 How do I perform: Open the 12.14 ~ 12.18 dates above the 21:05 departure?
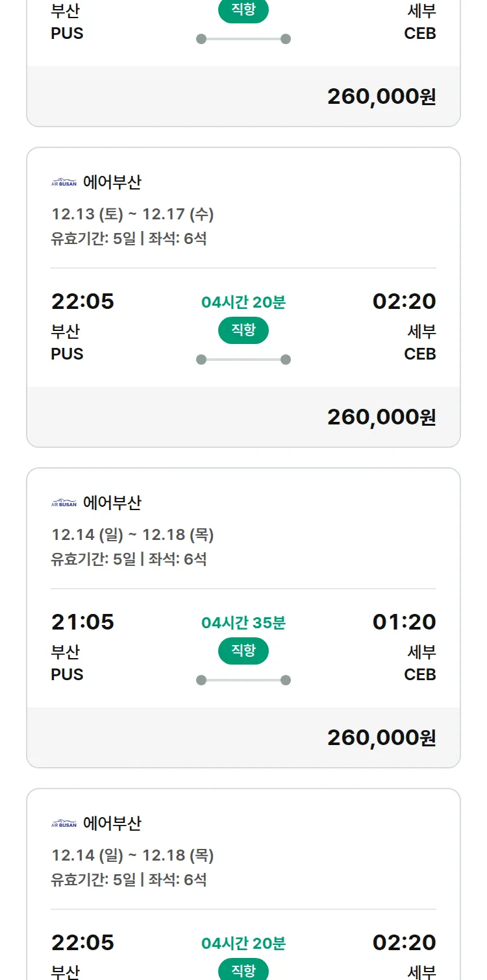click(132, 535)
